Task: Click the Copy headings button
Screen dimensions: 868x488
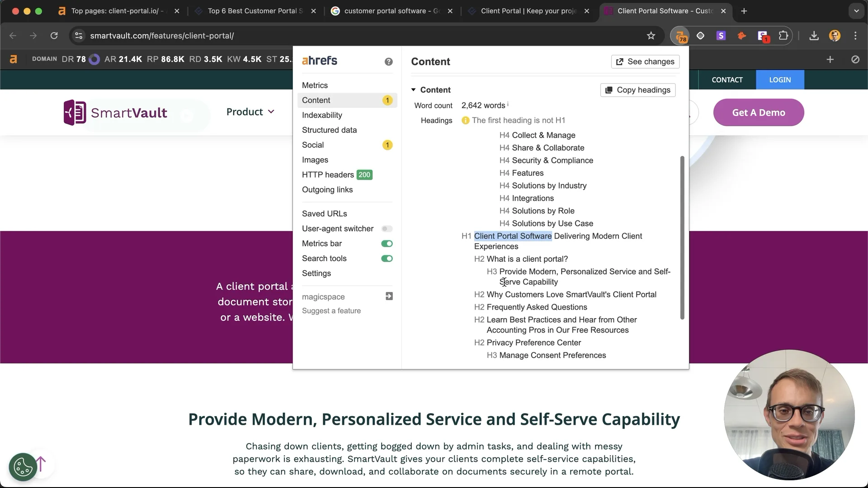Action: [638, 90]
